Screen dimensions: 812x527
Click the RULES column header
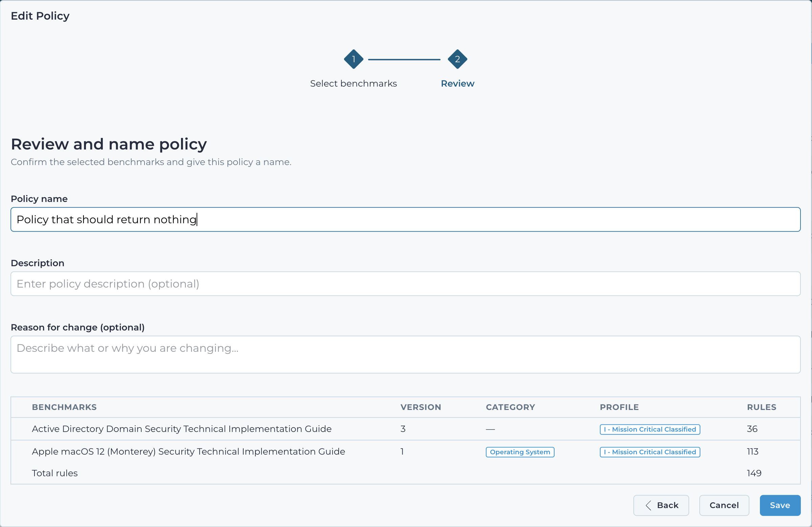click(x=762, y=407)
